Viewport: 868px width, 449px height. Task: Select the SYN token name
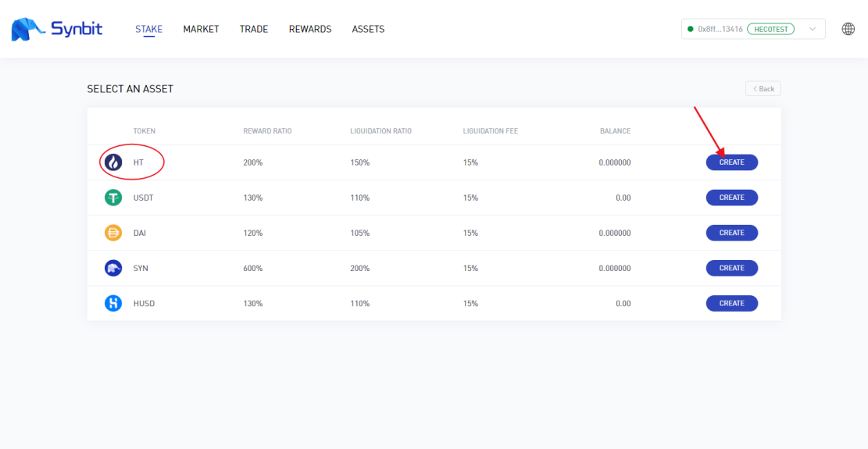141,268
